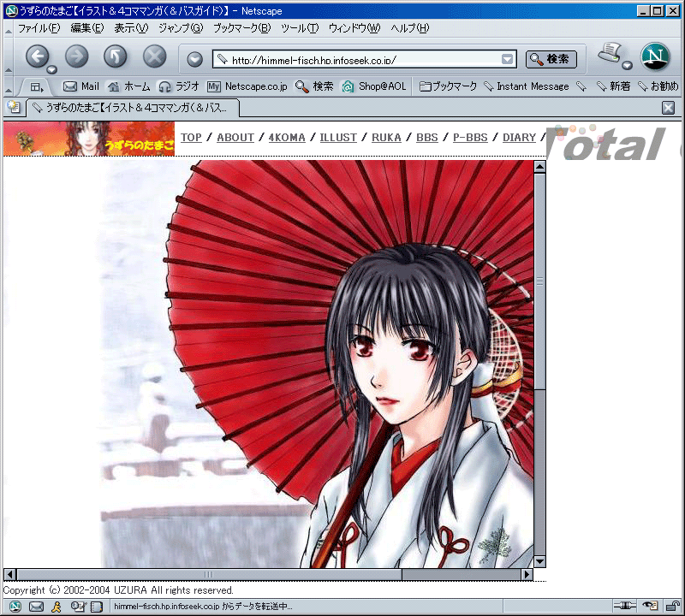Click the frame's horizontal scrollbar thumb

(x=209, y=575)
